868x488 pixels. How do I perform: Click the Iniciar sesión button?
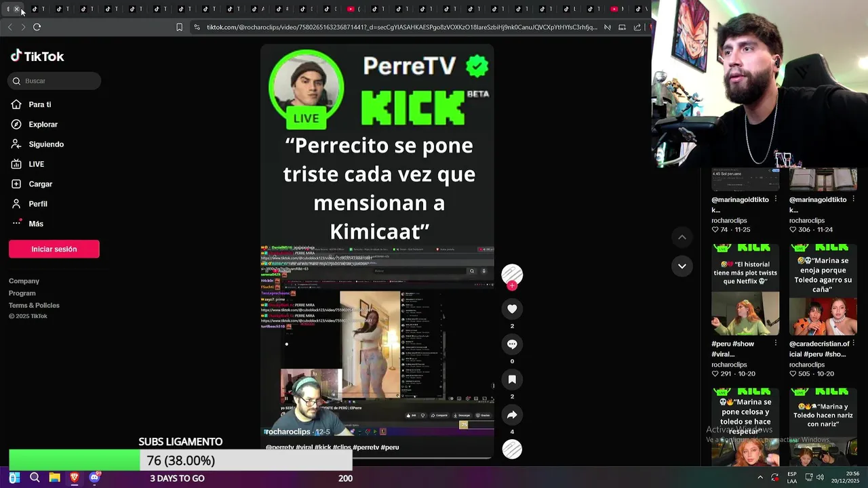pyautogui.click(x=54, y=249)
